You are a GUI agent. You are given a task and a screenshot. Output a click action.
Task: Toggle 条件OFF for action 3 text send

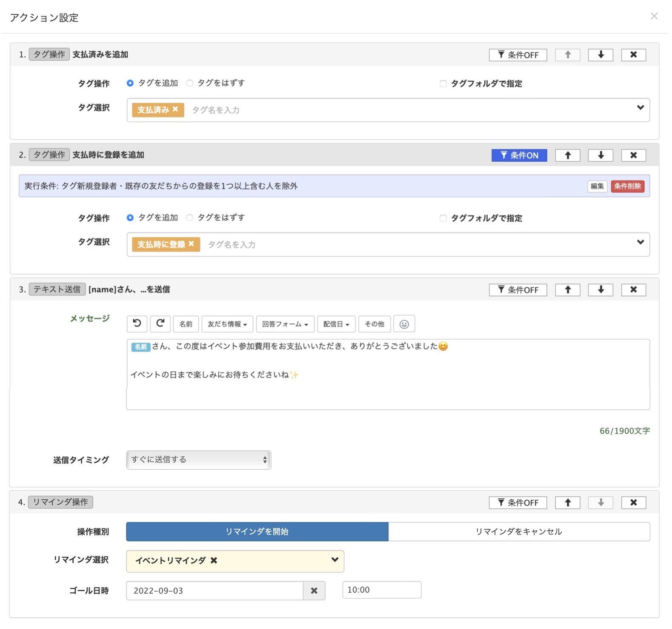click(x=518, y=290)
